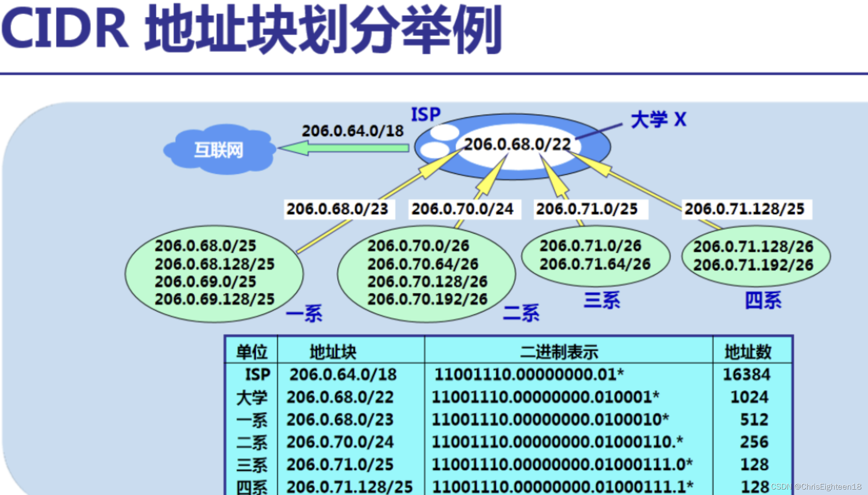
Task: Select 206.0.71.0/25 in the table's 三系 row
Action: (x=340, y=465)
